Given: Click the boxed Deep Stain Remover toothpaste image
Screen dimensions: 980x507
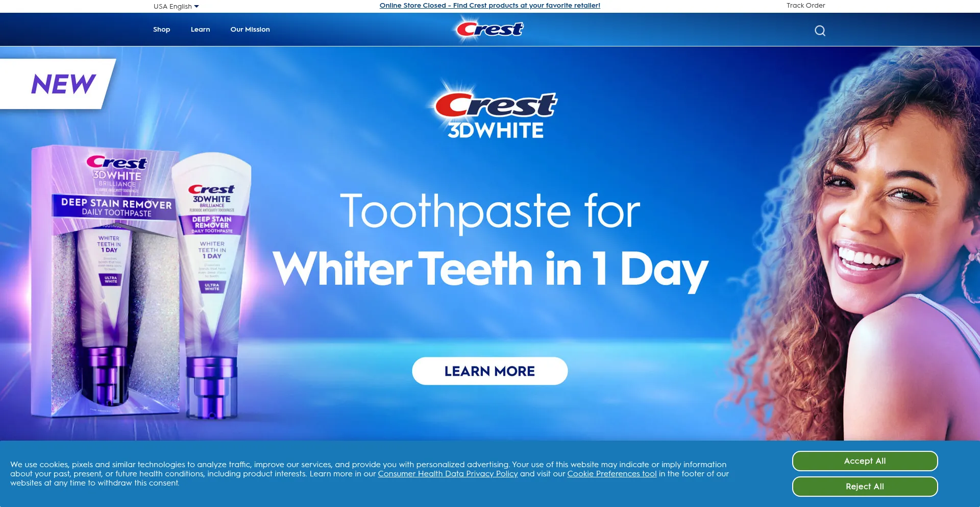Looking at the screenshot, I should pyautogui.click(x=105, y=282).
